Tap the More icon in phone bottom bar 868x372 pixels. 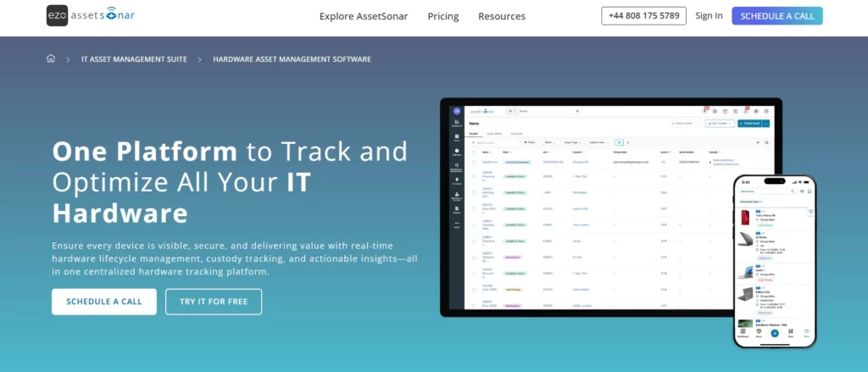[806, 334]
